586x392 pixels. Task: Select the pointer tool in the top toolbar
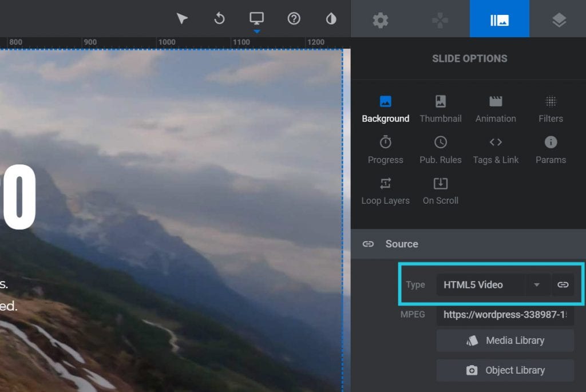181,18
